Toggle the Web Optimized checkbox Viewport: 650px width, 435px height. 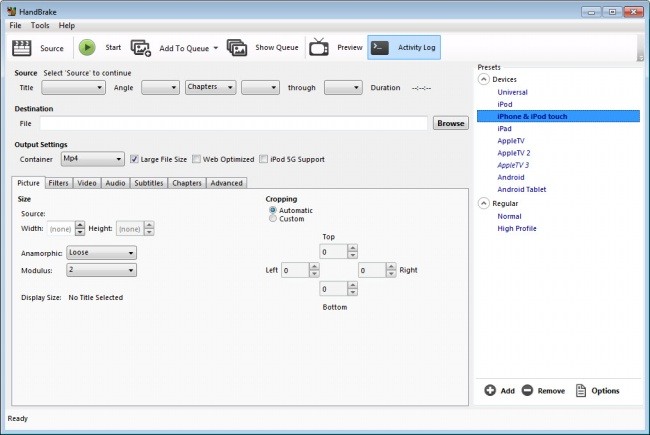coord(196,159)
